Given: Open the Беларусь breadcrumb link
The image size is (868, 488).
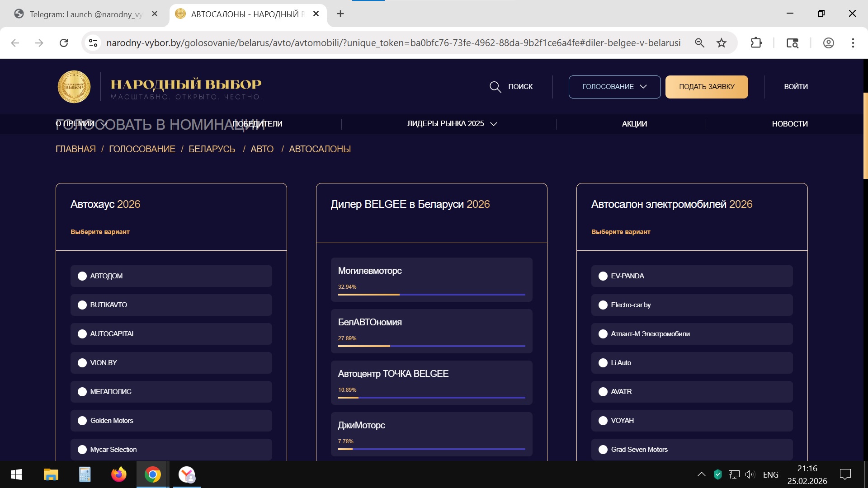Looking at the screenshot, I should [x=212, y=149].
